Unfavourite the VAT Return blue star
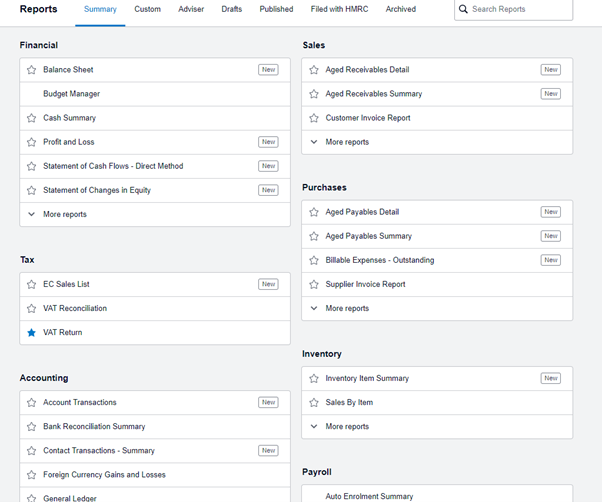 coord(31,333)
